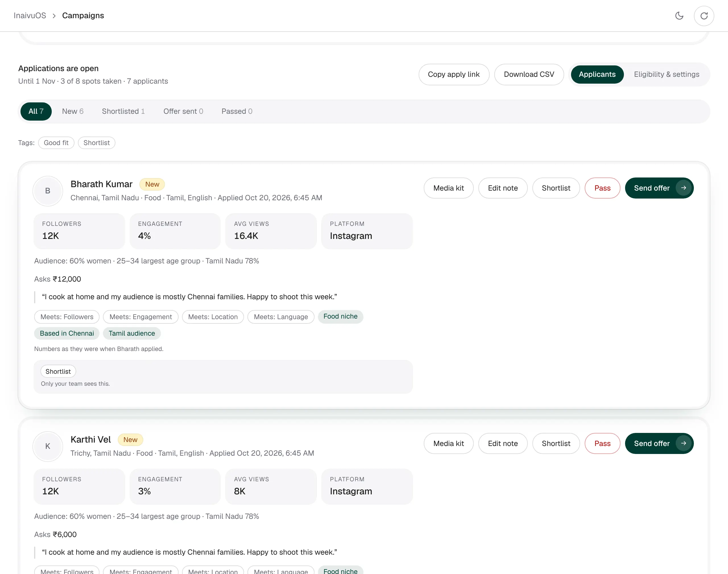Open Eligibility & settings tab
The height and width of the screenshot is (574, 728).
pyautogui.click(x=667, y=74)
